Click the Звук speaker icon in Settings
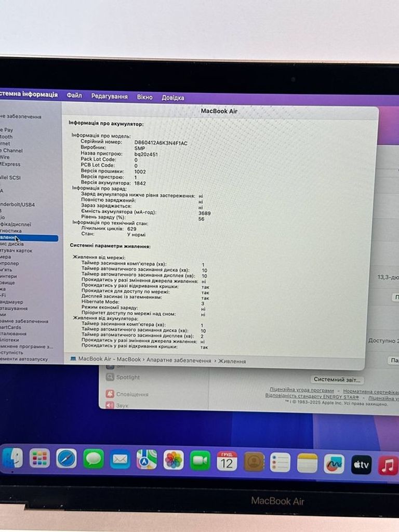The height and width of the screenshot is (532, 399). click(110, 405)
